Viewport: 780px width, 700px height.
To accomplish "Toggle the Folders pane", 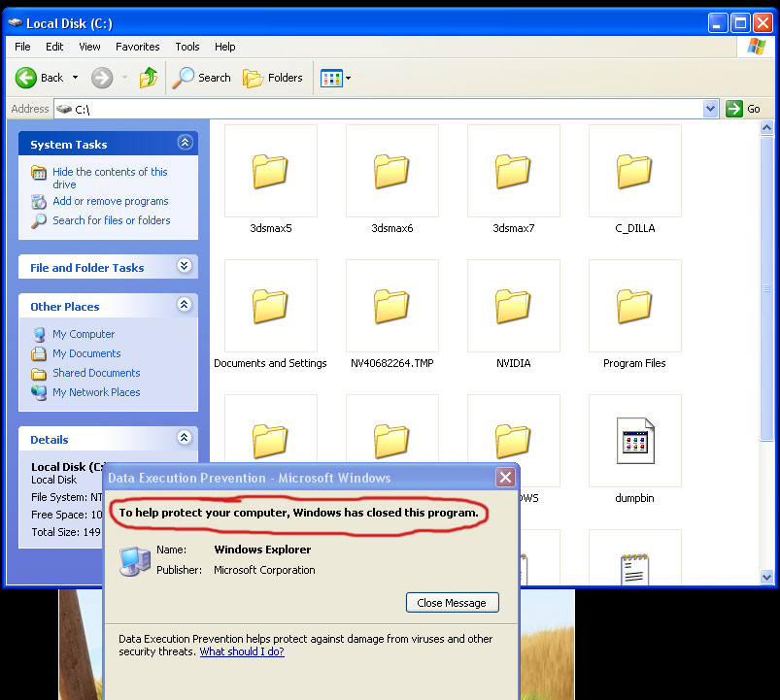I will coord(273,78).
